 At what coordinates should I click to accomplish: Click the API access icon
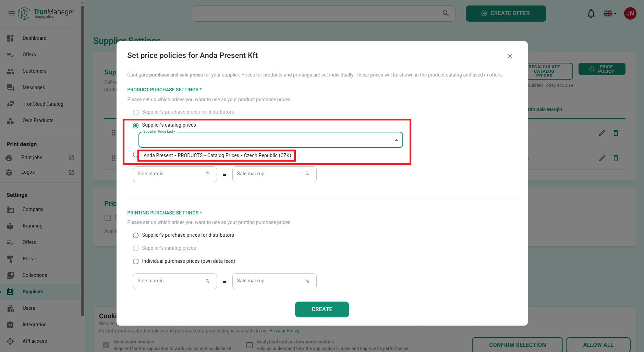tap(10, 341)
